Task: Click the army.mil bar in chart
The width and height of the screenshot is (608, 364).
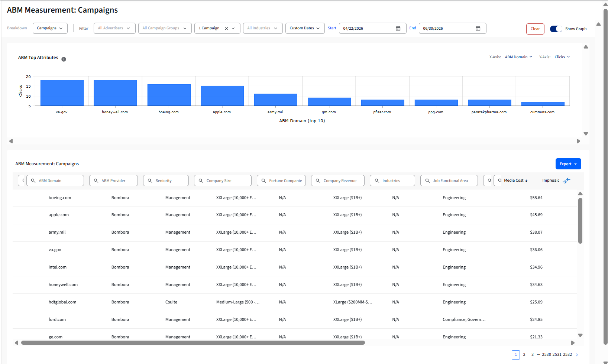Action: point(275,100)
